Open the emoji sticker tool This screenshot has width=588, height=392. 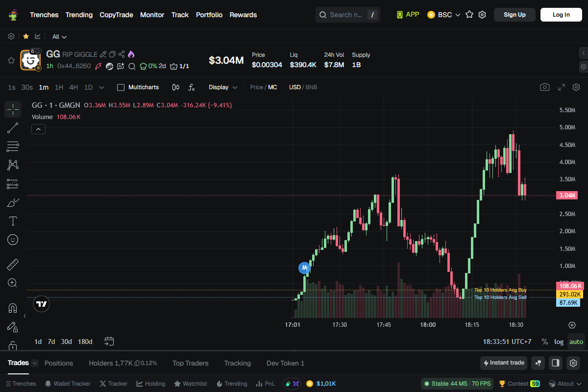click(13, 240)
